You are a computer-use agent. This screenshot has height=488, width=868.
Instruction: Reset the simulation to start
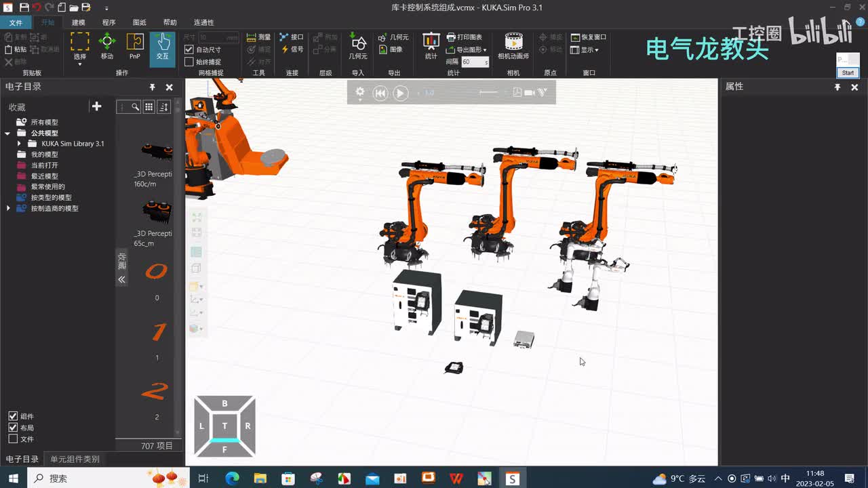(x=380, y=93)
